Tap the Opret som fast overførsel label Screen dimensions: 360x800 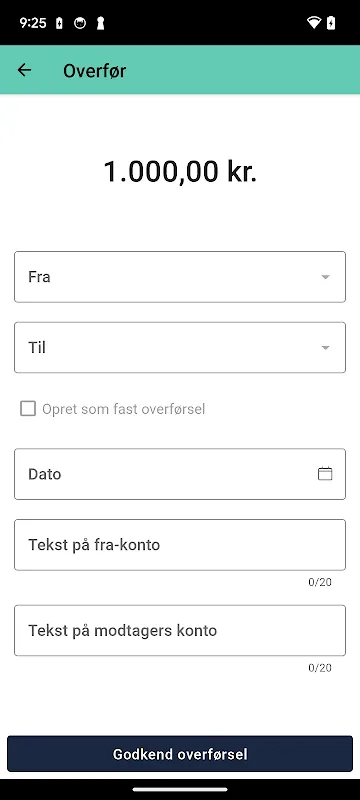(x=123, y=409)
